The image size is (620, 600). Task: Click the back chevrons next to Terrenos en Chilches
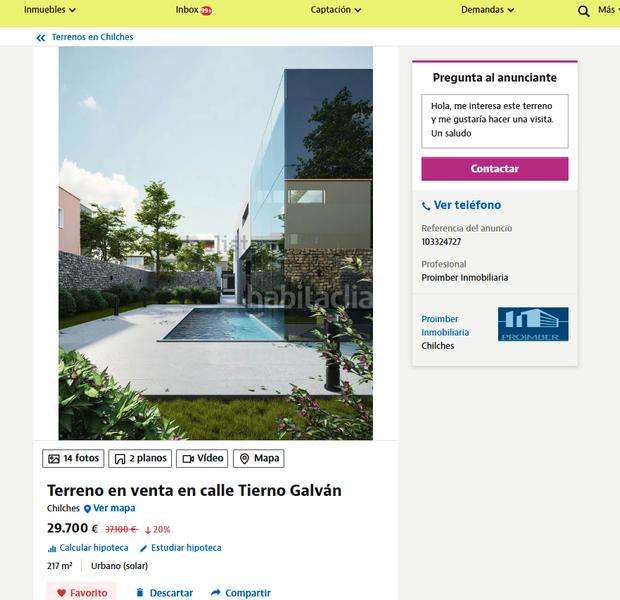pos(40,38)
